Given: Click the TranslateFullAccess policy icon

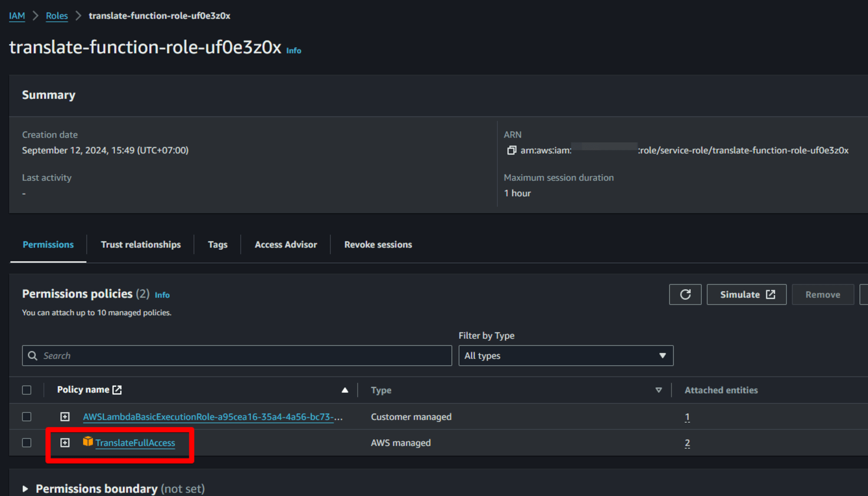Looking at the screenshot, I should coord(88,442).
